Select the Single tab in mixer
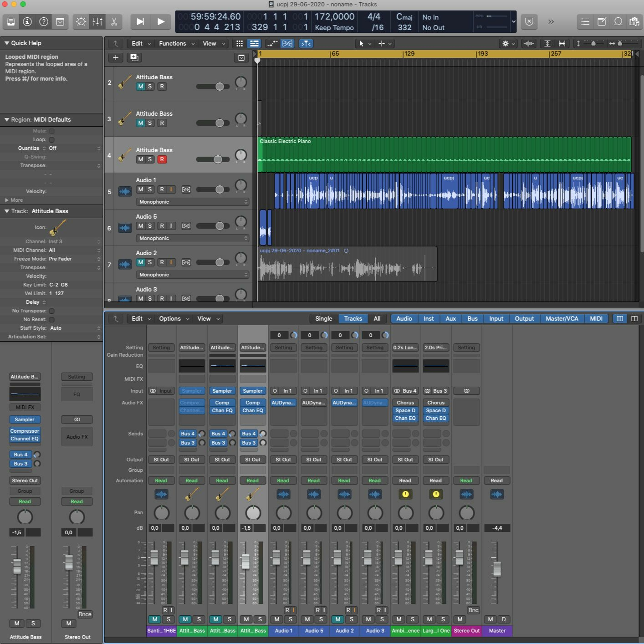644x644 pixels. click(323, 319)
